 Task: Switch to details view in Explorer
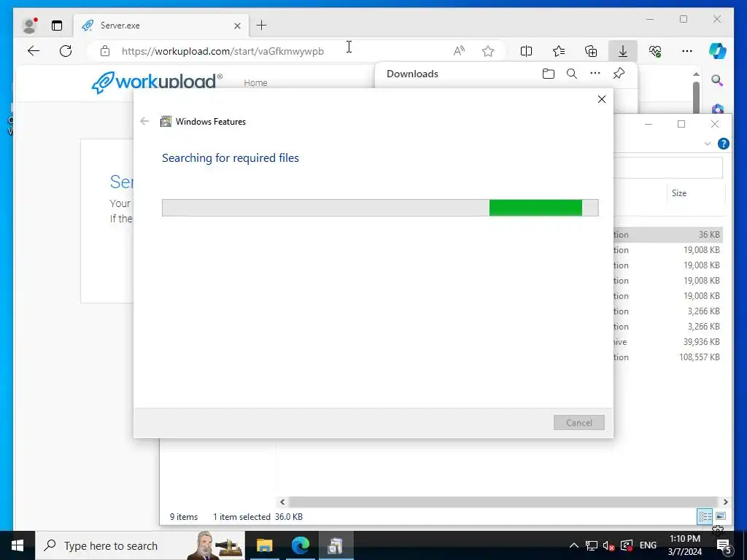coord(705,516)
